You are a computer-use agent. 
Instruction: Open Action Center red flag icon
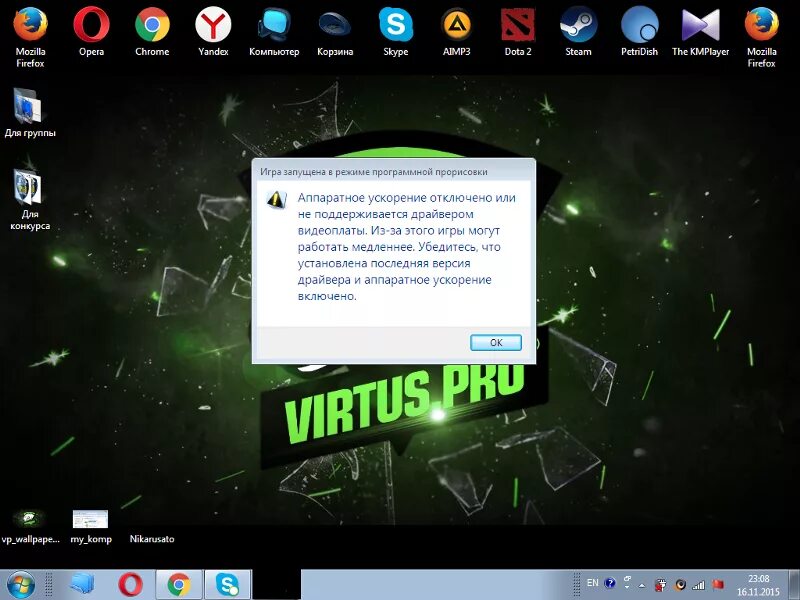(718, 584)
